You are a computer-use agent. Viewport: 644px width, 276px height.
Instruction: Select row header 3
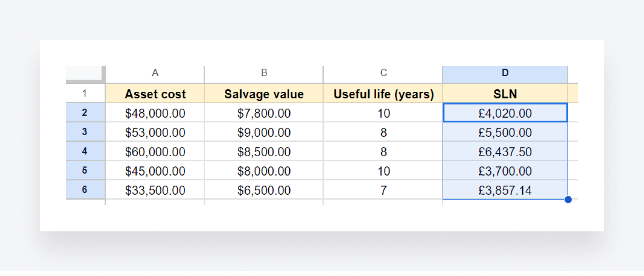coord(85,132)
